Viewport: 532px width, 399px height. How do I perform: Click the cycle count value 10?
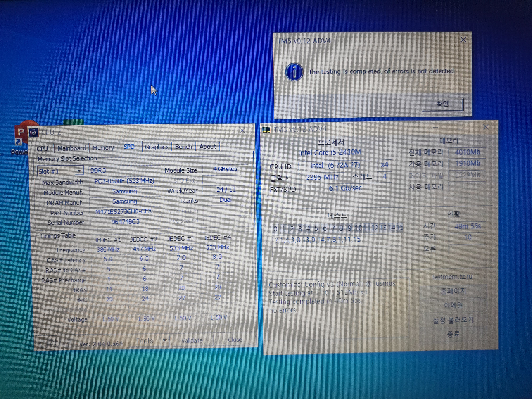(x=467, y=237)
